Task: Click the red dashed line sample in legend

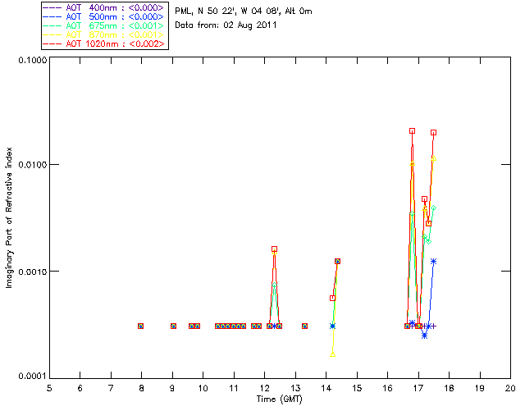Action: [x=52, y=44]
